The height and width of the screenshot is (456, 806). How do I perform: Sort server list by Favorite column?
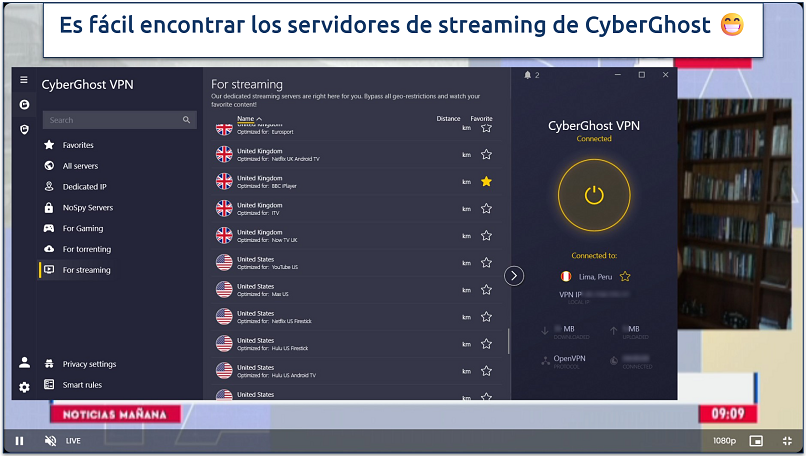point(481,118)
